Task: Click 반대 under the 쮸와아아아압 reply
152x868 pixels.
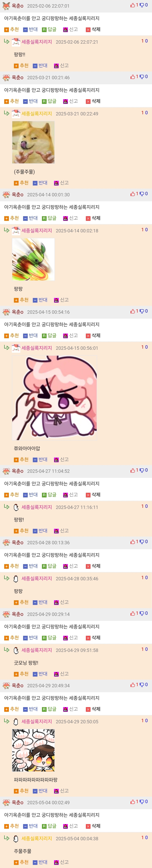Action: tap(40, 460)
